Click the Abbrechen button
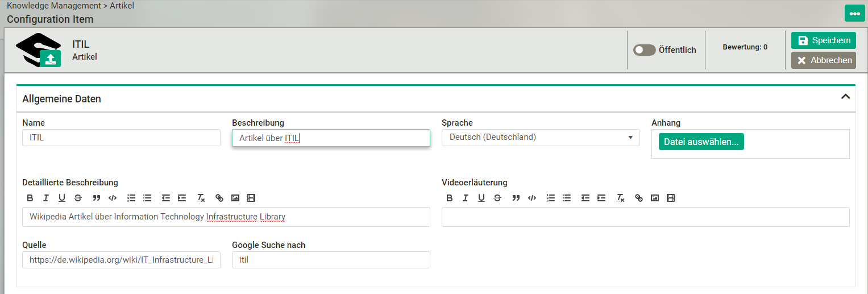Image resolution: width=868 pixels, height=294 pixels. point(824,60)
